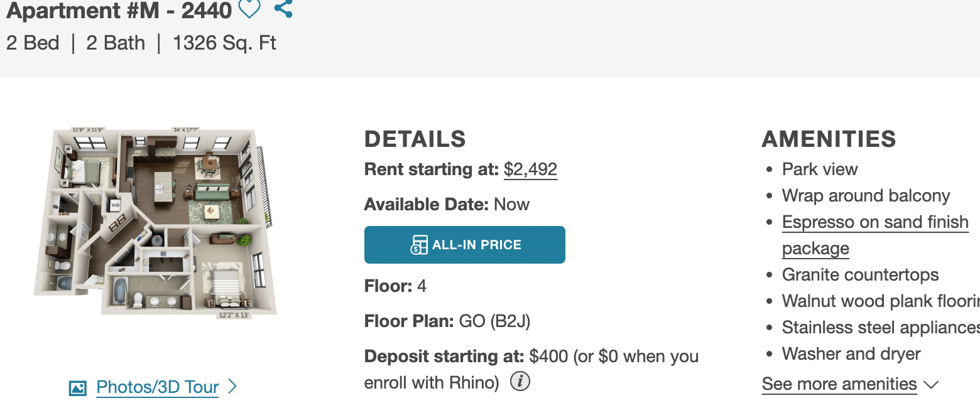Open the apartment floor plan image
980x403 pixels.
pyautogui.click(x=155, y=223)
